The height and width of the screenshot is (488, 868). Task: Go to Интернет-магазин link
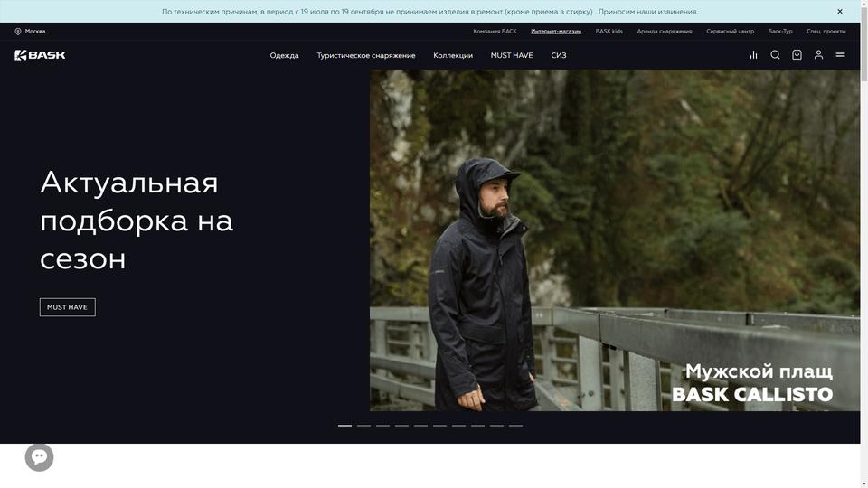coord(556,32)
